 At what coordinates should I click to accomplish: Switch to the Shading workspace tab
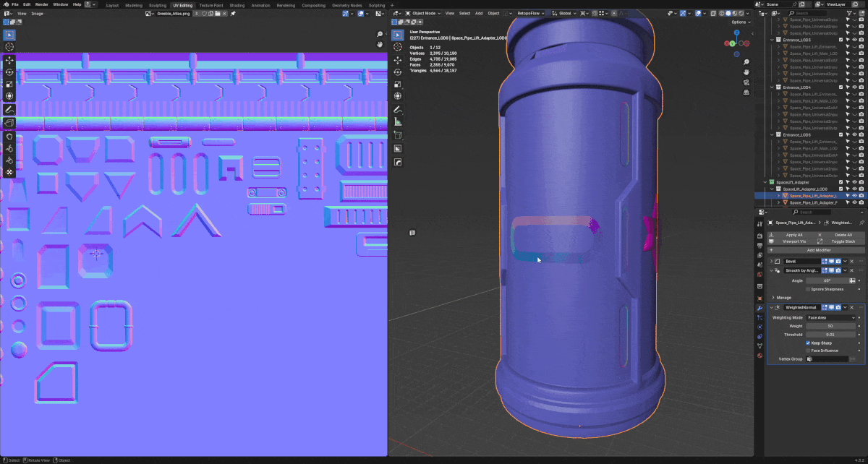pos(237,5)
